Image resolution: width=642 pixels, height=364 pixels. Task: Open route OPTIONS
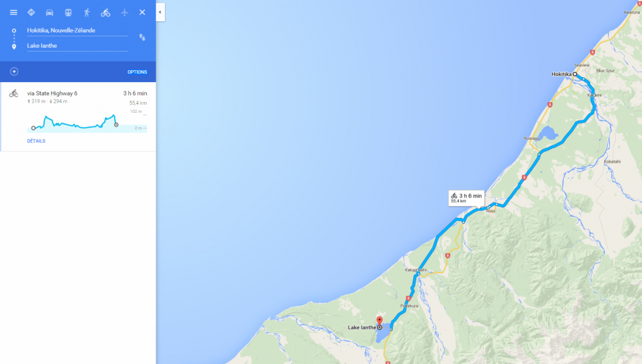coord(137,72)
